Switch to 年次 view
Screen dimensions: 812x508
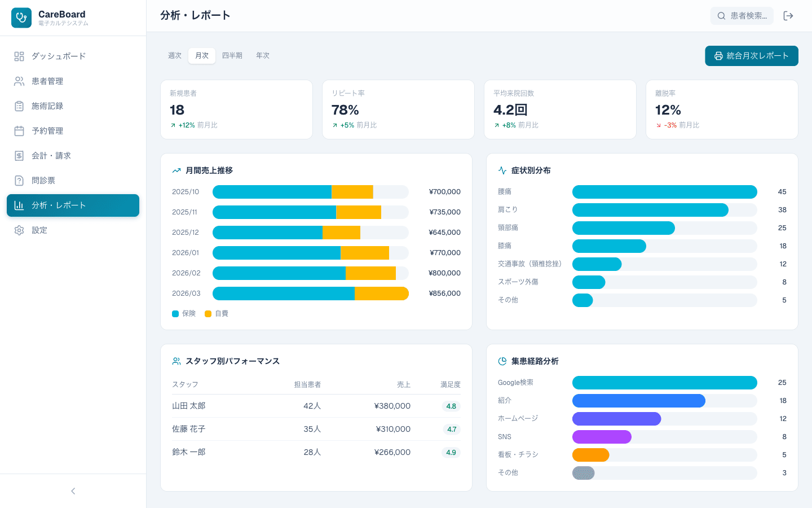(x=263, y=55)
